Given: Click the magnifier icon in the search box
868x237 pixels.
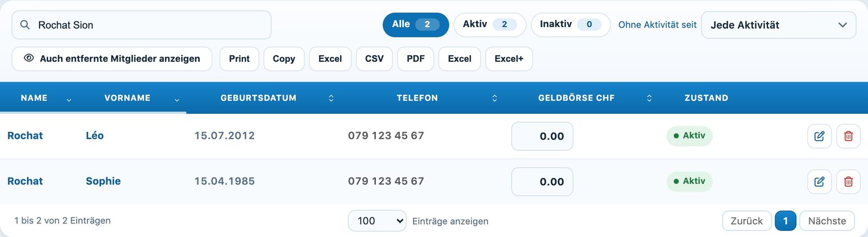Looking at the screenshot, I should pyautogui.click(x=25, y=25).
